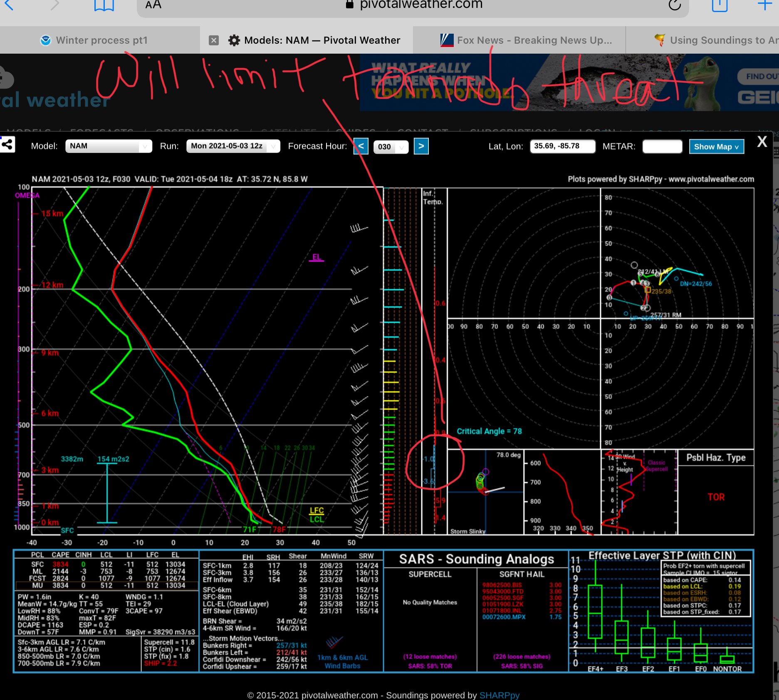
Task: Switch to the Winter process pt1 tab
Action: click(x=100, y=40)
